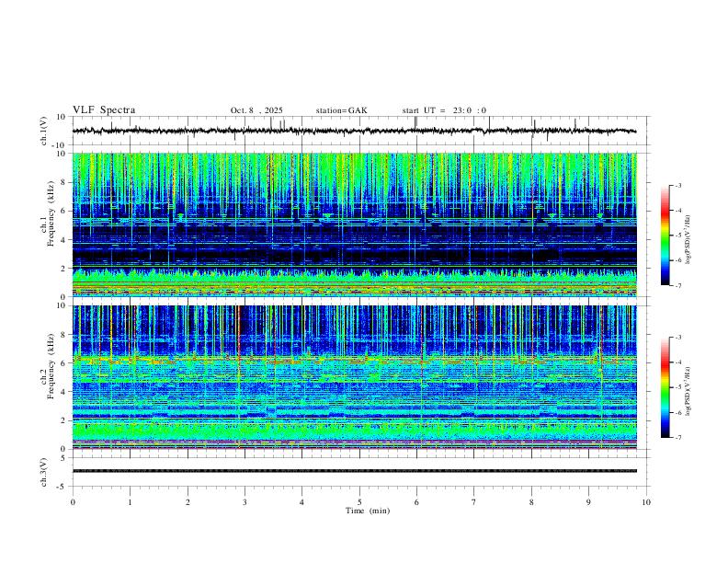Select the date text "Oct. 8 , 2025"

pyautogui.click(x=256, y=110)
